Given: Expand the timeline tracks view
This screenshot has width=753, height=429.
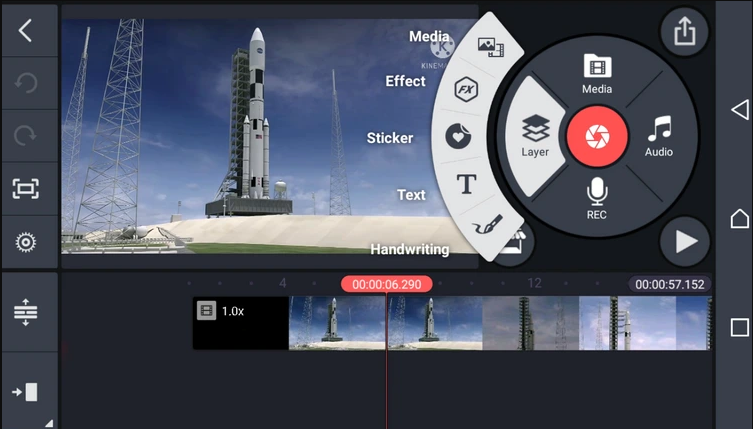Looking at the screenshot, I should pos(26,312).
